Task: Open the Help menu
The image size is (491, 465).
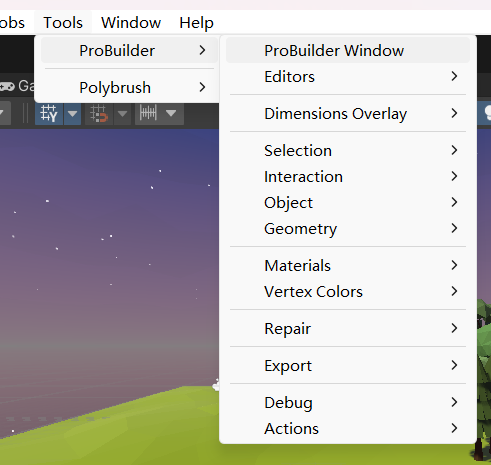Action: 196,23
